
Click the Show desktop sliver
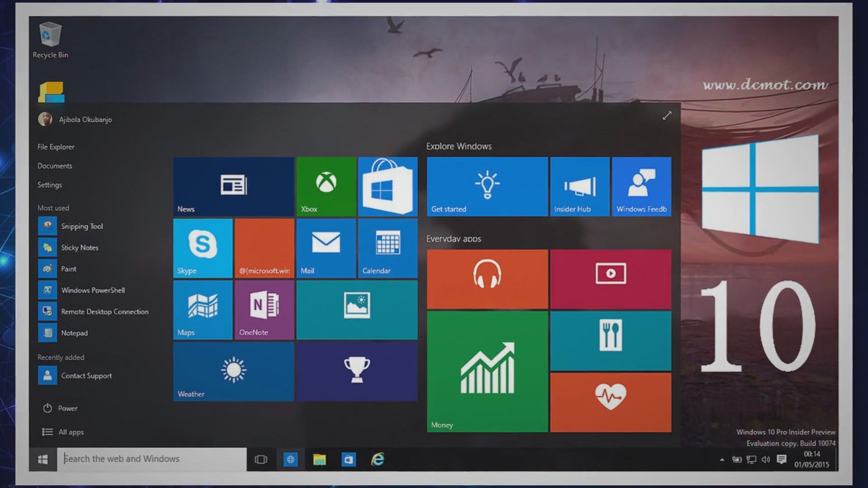836,460
